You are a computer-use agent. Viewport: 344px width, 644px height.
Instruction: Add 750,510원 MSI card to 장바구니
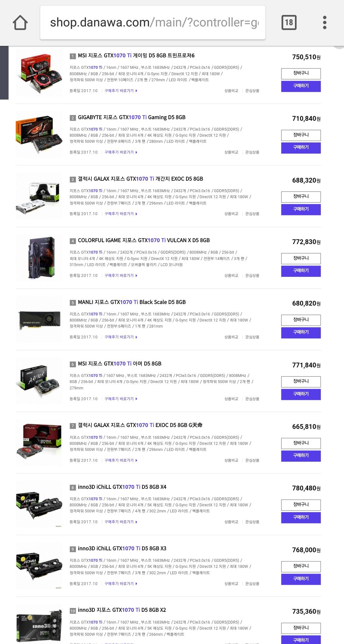click(x=301, y=73)
